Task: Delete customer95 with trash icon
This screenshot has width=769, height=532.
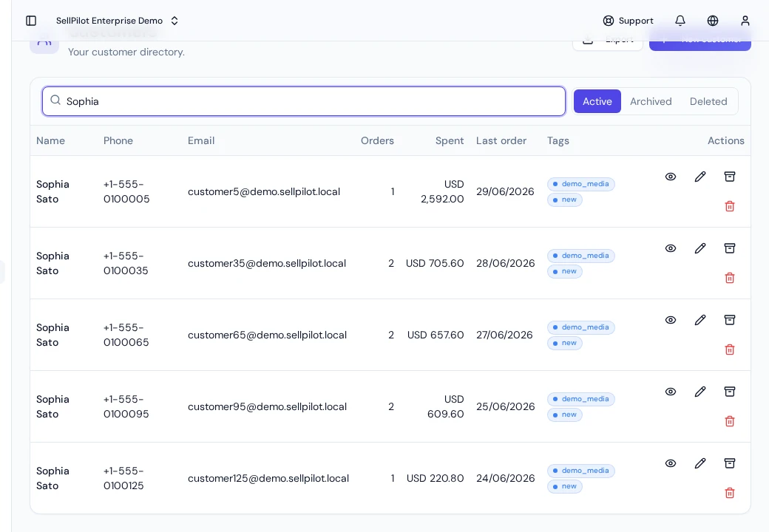Action: (x=730, y=421)
